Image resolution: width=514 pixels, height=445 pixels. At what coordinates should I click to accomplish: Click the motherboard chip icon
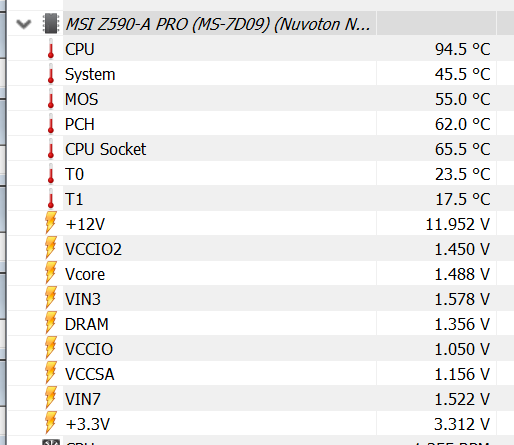(51, 23)
